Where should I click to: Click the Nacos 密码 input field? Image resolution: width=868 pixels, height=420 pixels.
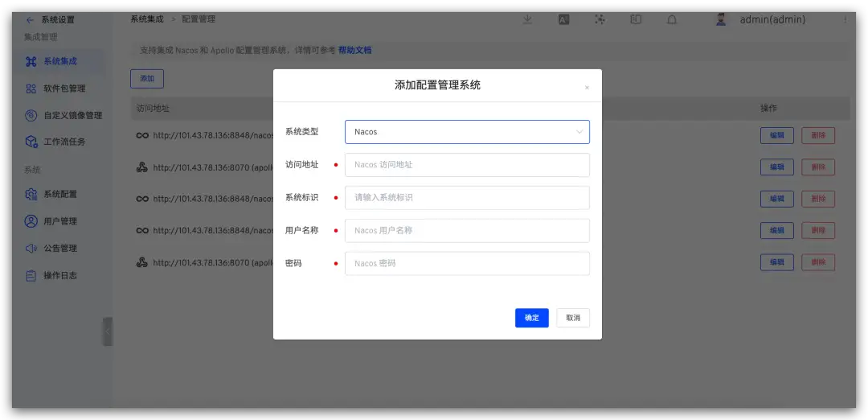click(467, 263)
